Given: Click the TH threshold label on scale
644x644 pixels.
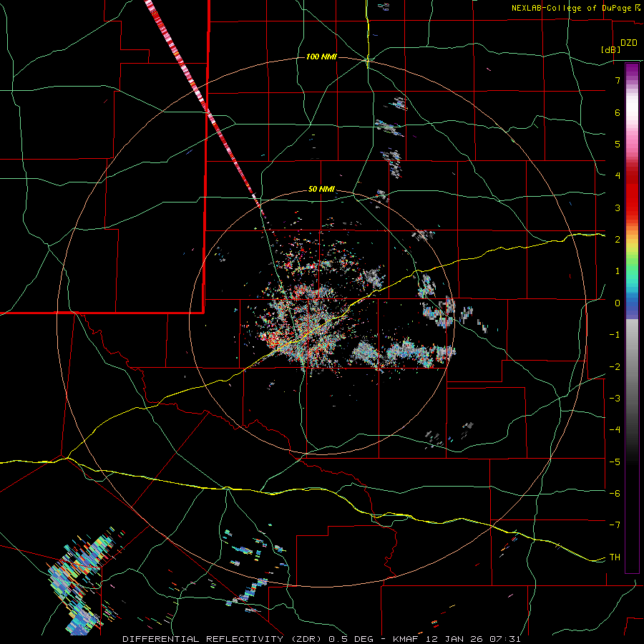Looking at the screenshot, I should coord(615,557).
